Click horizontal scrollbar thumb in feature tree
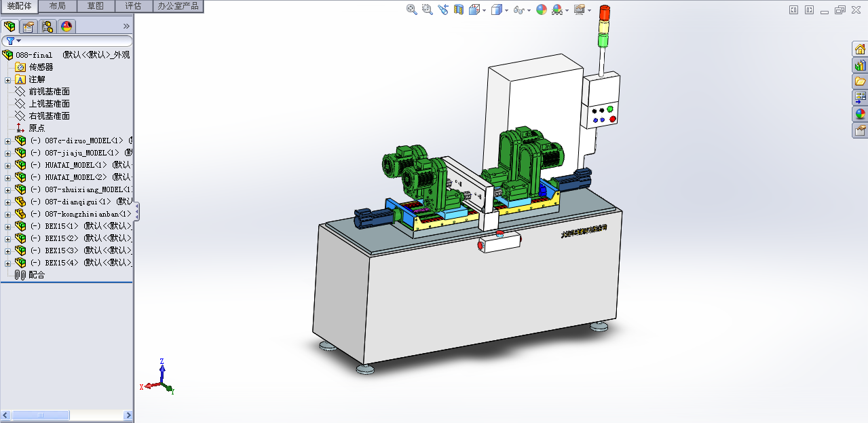The image size is (868, 423). 41,415
